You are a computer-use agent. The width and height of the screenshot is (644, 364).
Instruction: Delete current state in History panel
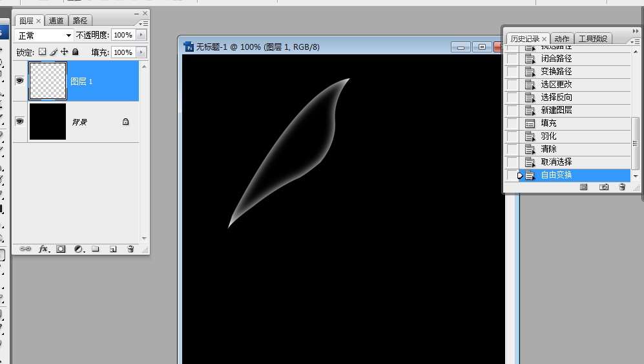(x=622, y=187)
